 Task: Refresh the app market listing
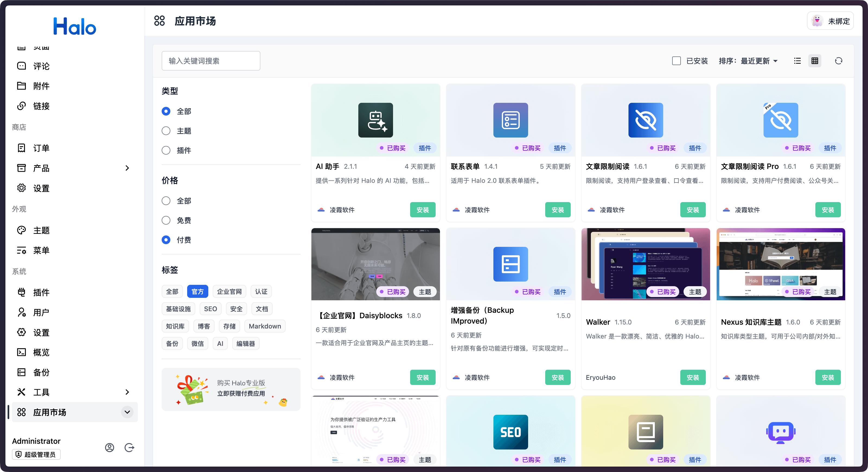(838, 61)
